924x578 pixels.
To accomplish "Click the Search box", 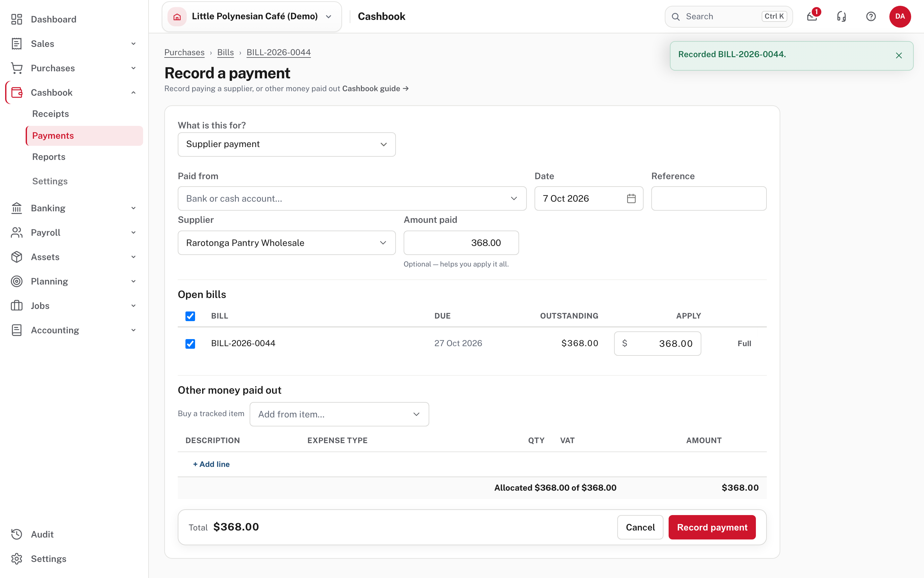I will [x=729, y=16].
